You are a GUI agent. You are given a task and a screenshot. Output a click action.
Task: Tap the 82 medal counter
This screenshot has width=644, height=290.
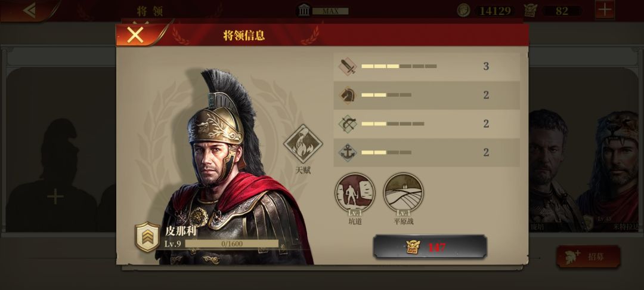coord(552,11)
